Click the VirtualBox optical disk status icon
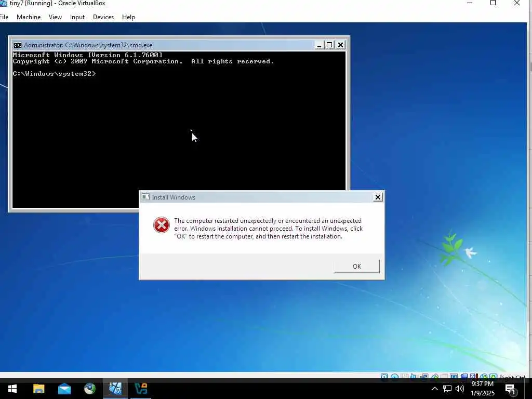Image resolution: width=532 pixels, height=399 pixels. [395, 377]
